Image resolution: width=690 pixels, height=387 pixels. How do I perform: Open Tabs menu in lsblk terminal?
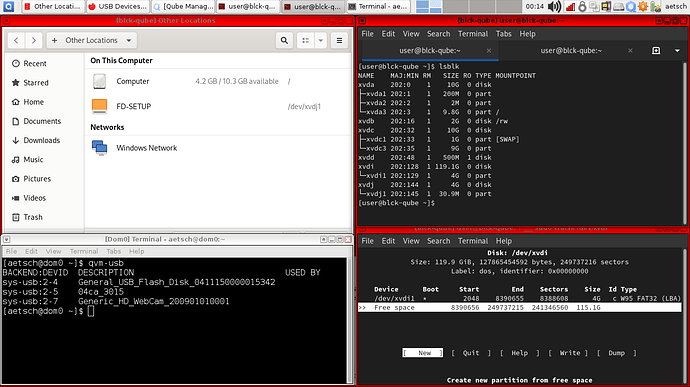(x=503, y=34)
